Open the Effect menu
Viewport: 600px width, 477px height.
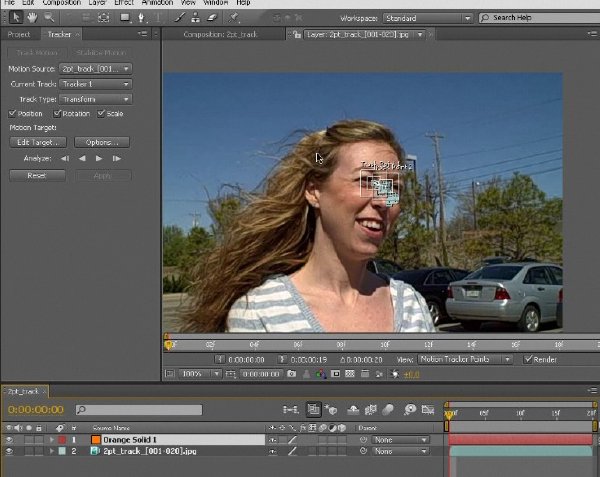tap(124, 3)
